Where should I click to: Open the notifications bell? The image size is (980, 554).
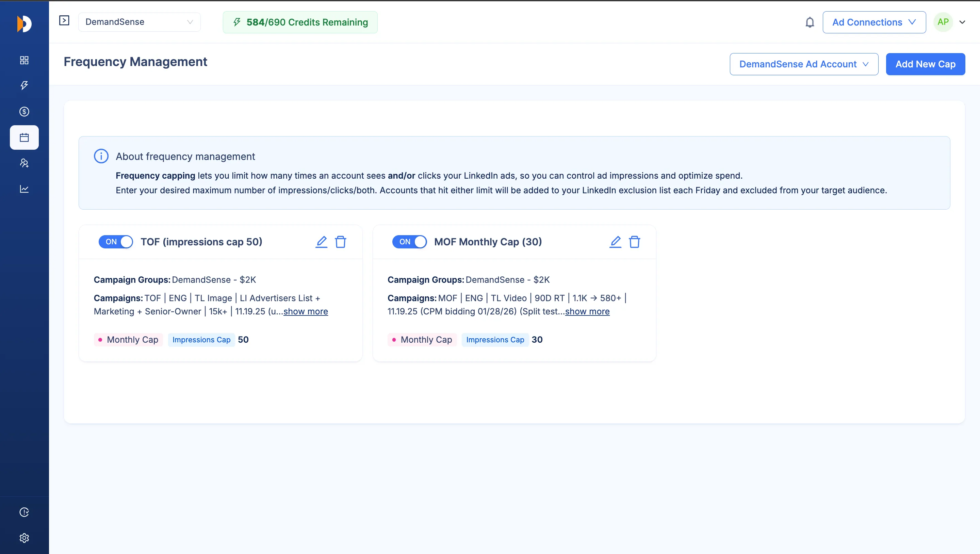click(810, 22)
